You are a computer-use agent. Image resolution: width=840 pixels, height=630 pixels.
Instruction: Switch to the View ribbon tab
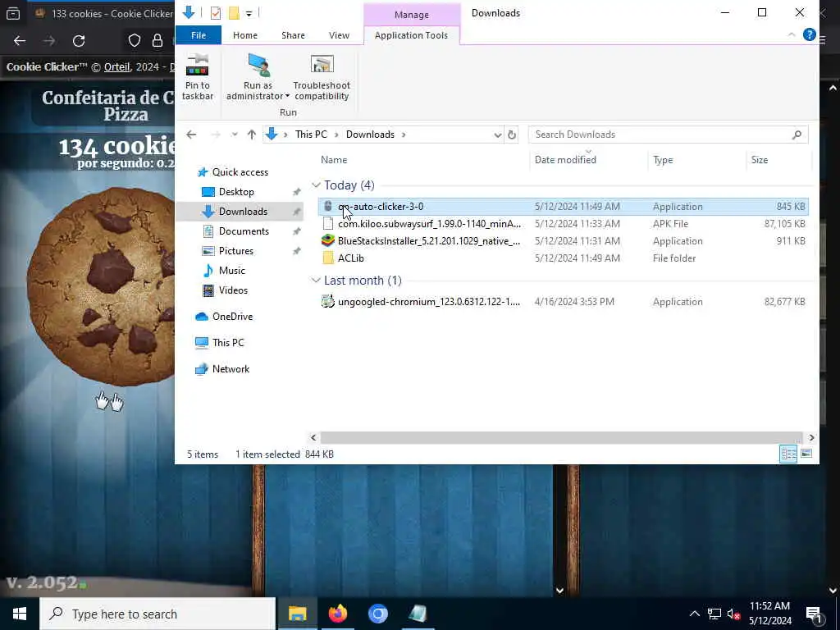click(339, 35)
